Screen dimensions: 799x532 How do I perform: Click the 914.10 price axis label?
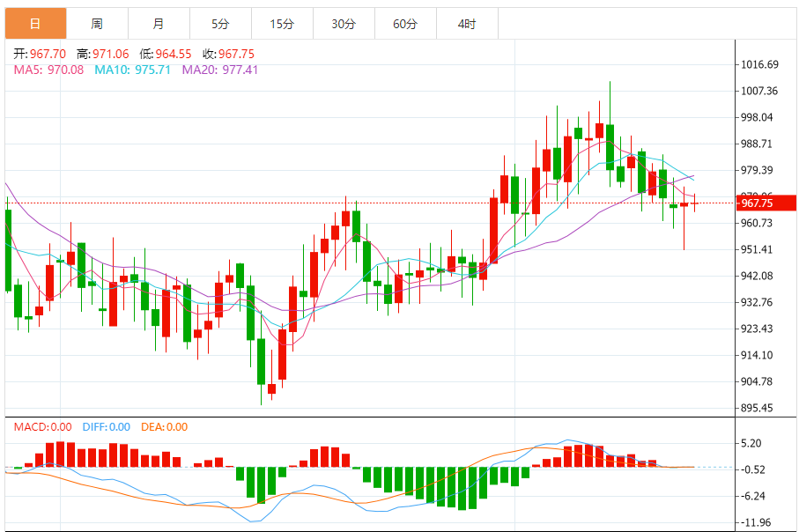[x=757, y=355]
